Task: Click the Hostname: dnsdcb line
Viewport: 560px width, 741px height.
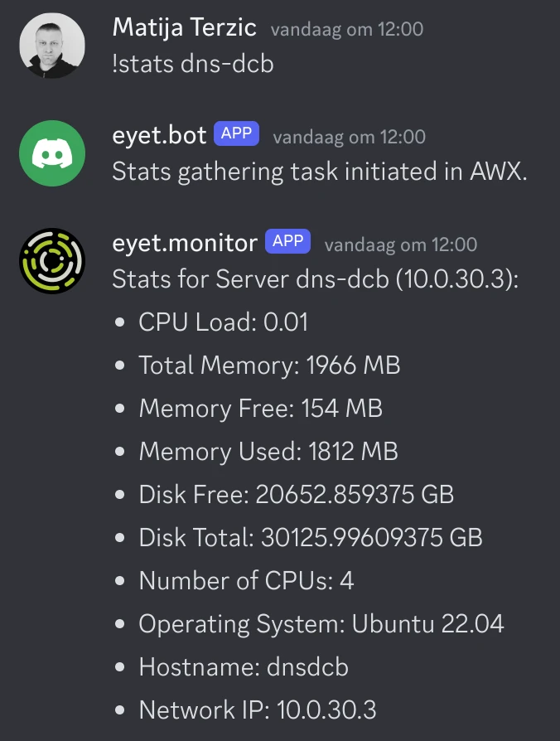Action: point(244,666)
